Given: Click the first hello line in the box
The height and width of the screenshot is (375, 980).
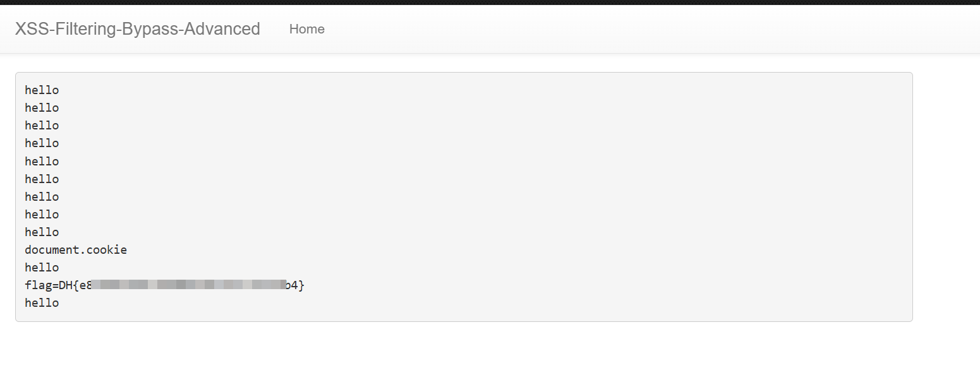Looking at the screenshot, I should (x=42, y=90).
